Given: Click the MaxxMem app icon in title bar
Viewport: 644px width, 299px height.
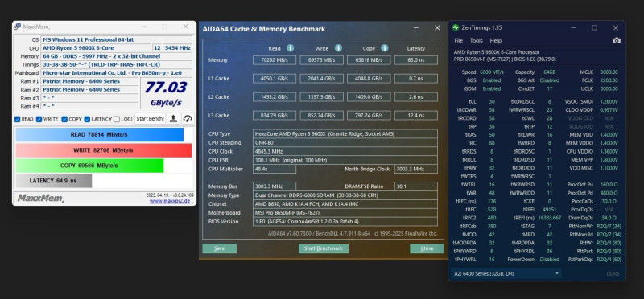Looking at the screenshot, I should [17, 27].
